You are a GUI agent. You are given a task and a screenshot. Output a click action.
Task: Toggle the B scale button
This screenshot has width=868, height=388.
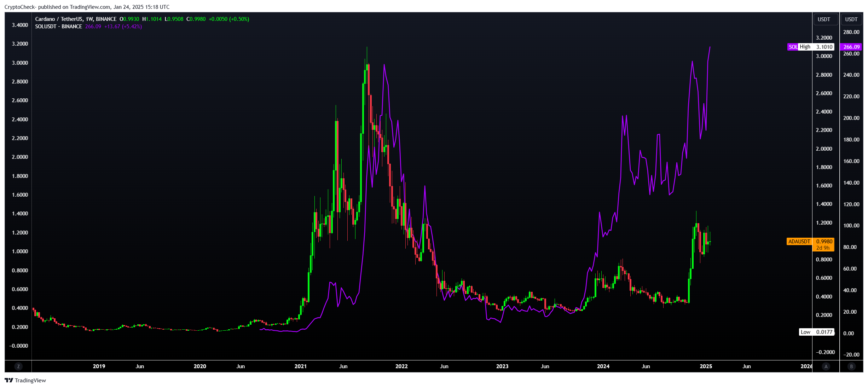(x=851, y=366)
